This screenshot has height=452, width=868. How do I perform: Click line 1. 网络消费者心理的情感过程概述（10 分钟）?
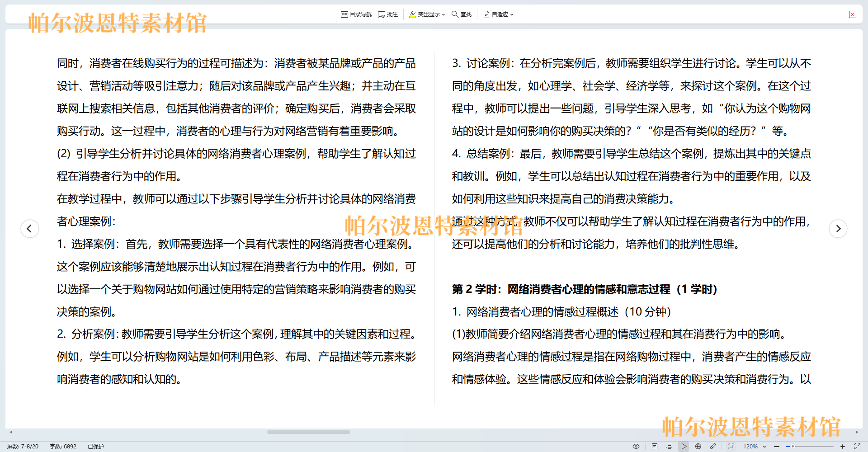561,312
